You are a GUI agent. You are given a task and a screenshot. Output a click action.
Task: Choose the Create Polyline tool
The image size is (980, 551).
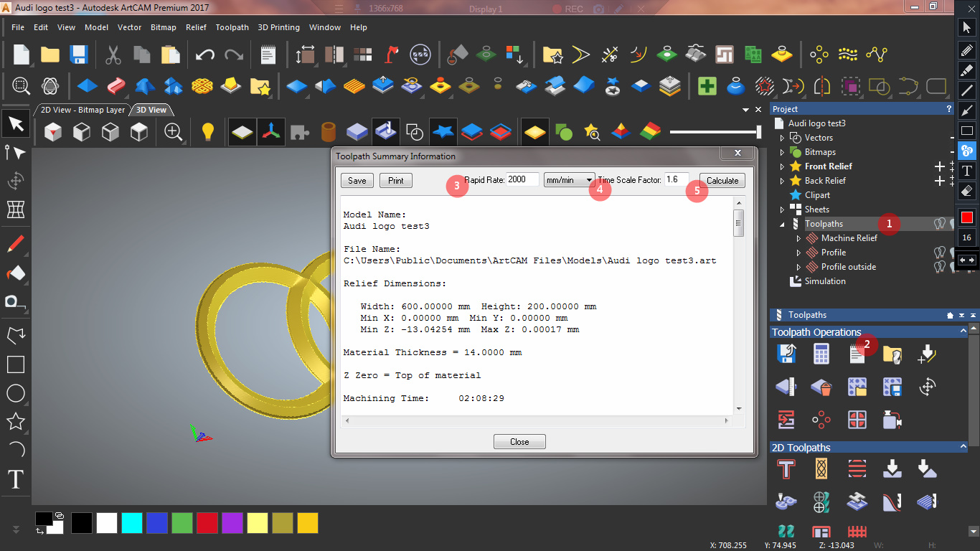point(16,335)
